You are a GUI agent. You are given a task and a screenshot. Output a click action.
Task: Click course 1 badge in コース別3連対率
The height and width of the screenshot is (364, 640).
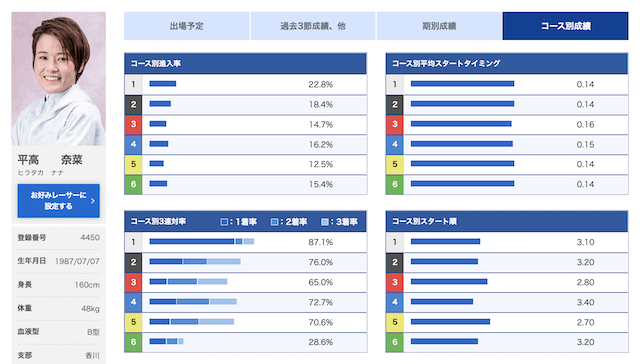[133, 242]
